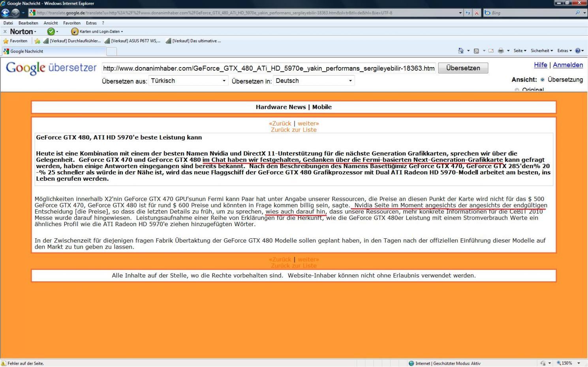Expand the Seite command bar menu
588x367 pixels.
click(520, 51)
